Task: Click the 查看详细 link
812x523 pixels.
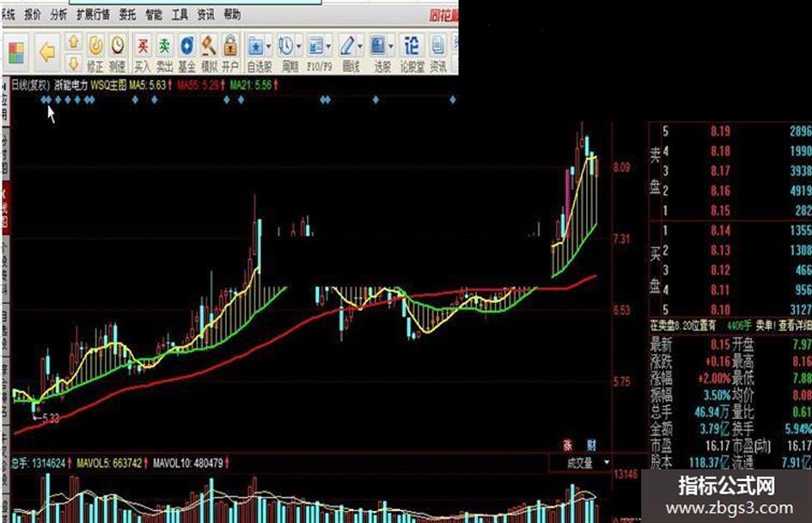Action: (x=795, y=325)
